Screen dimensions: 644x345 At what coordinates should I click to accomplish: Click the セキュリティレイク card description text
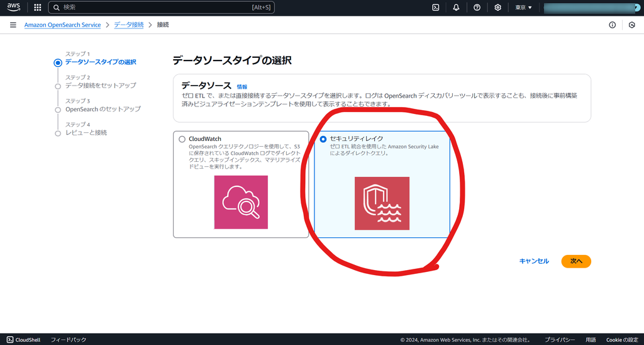point(384,150)
